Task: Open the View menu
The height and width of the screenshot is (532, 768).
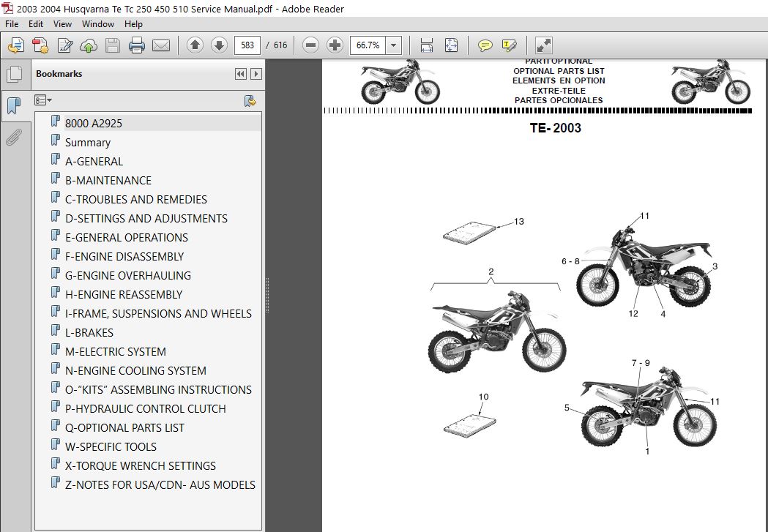Action: pyautogui.click(x=62, y=24)
